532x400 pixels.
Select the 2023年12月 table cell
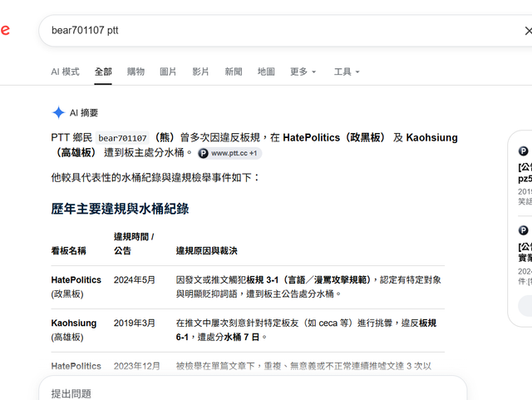click(136, 366)
